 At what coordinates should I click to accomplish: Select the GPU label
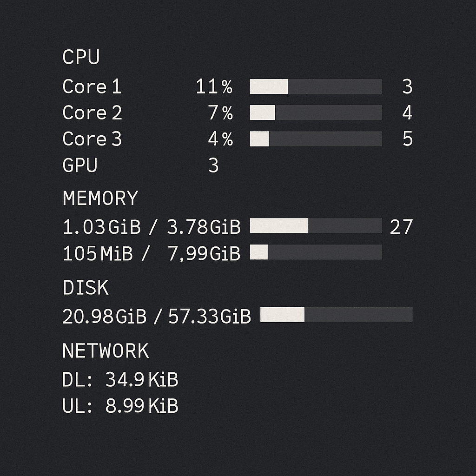tap(80, 165)
